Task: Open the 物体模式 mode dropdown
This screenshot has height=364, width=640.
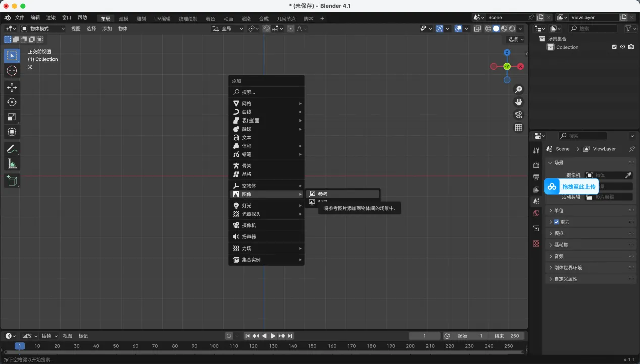Action: click(x=43, y=29)
